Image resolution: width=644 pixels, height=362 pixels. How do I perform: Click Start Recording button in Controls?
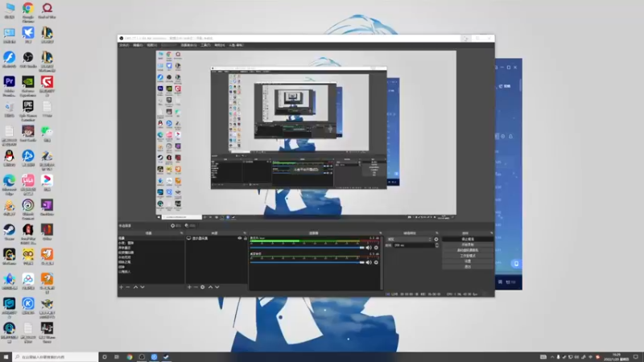pyautogui.click(x=468, y=245)
